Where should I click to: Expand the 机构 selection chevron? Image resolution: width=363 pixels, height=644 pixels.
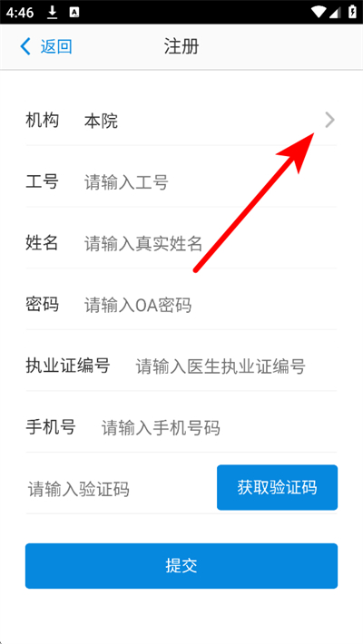point(329,121)
